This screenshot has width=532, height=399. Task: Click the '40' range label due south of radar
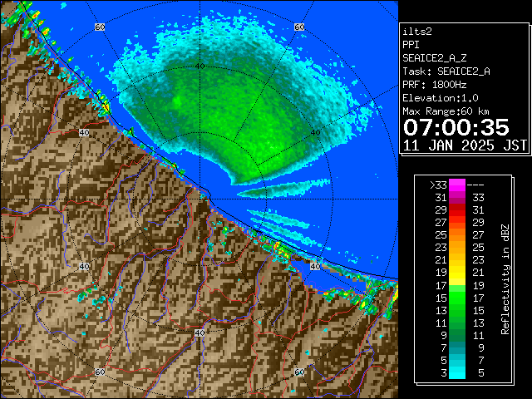tap(199, 332)
